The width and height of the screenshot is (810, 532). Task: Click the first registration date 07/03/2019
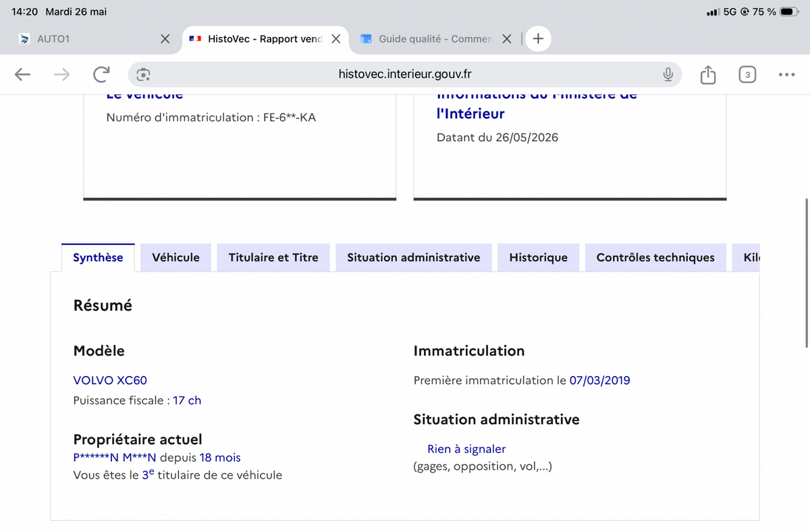[x=600, y=380]
